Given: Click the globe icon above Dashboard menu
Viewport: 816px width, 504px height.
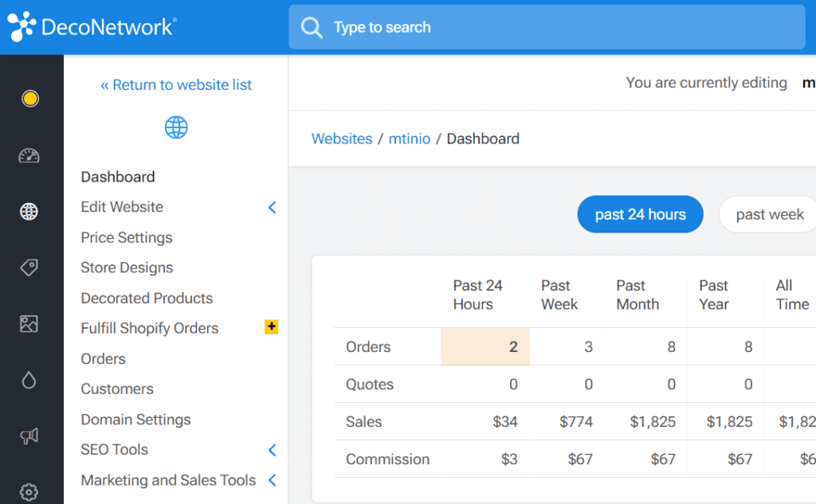Looking at the screenshot, I should click(175, 127).
